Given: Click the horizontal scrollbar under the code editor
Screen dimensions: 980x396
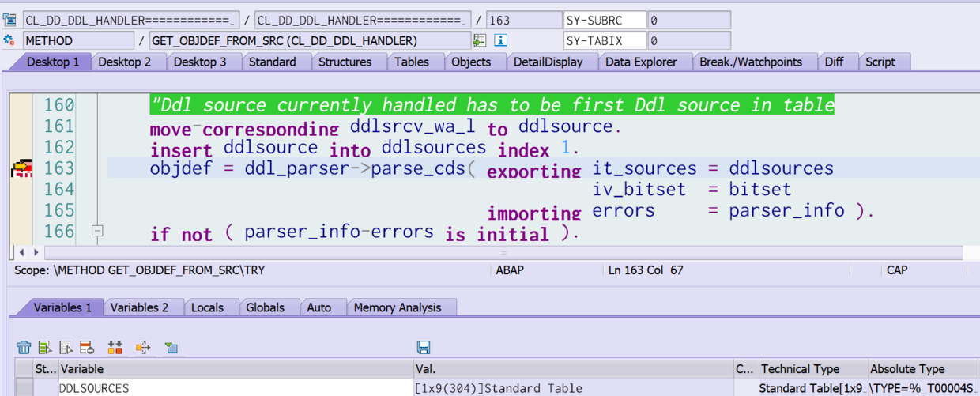Looking at the screenshot, I should 504,253.
